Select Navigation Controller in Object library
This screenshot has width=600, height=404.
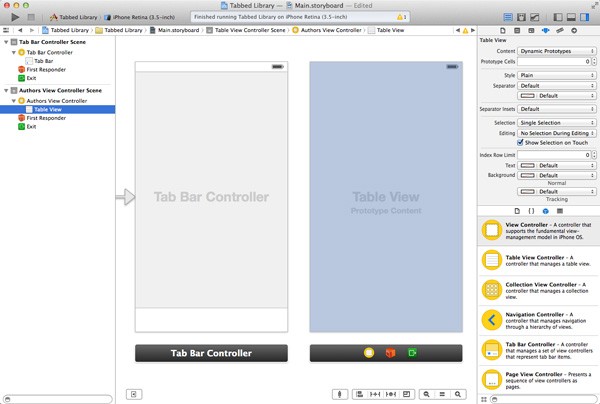click(539, 321)
